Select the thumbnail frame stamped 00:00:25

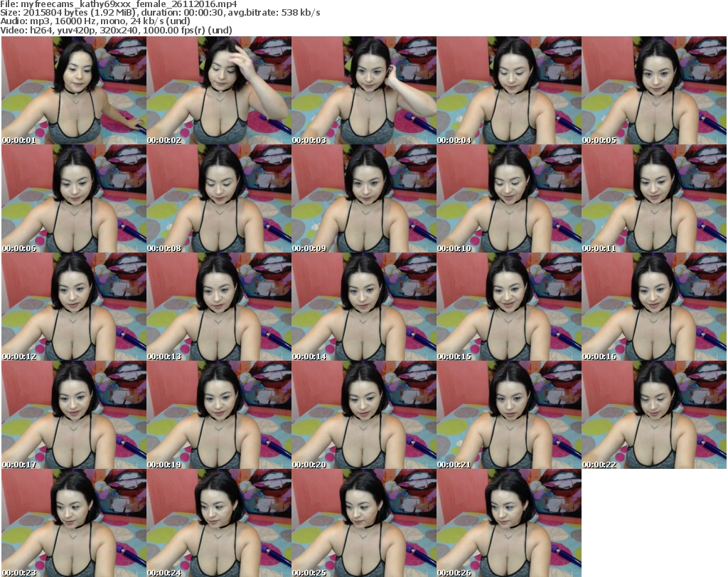point(364,523)
